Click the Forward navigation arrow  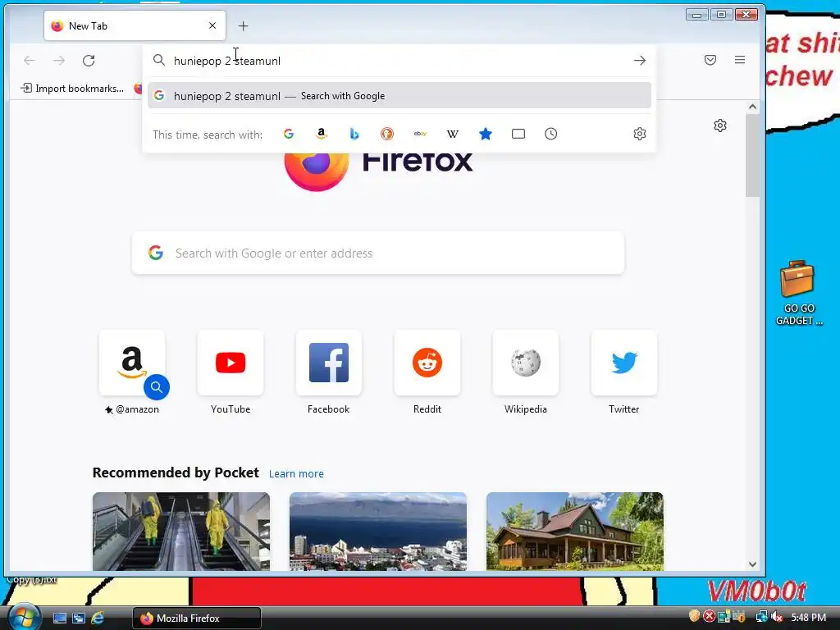[x=59, y=61]
